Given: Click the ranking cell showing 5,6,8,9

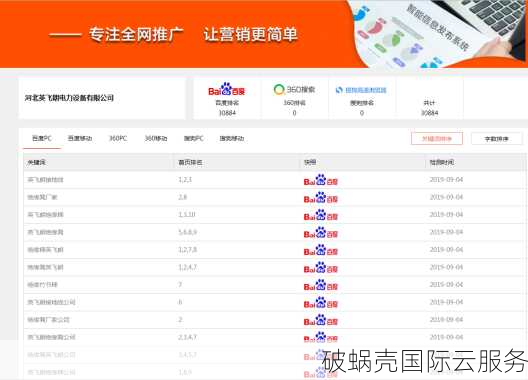Looking at the screenshot, I should (x=188, y=232).
